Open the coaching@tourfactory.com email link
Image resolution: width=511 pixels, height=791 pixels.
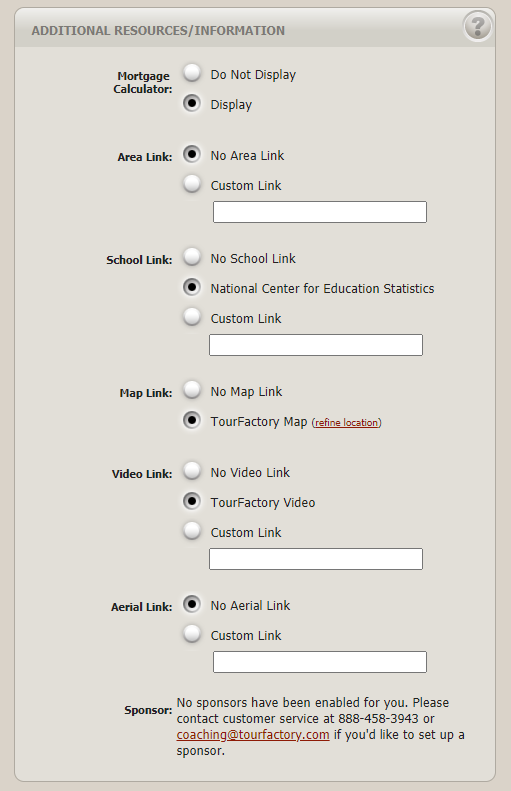[x=253, y=735]
